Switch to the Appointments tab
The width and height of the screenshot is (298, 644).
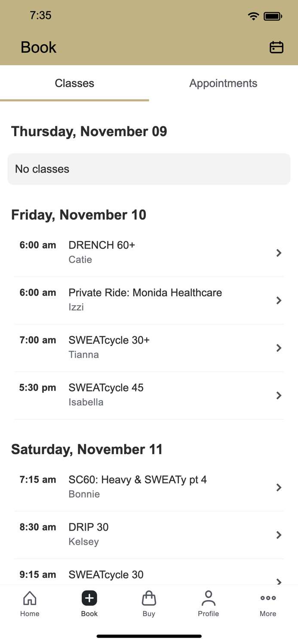[223, 83]
